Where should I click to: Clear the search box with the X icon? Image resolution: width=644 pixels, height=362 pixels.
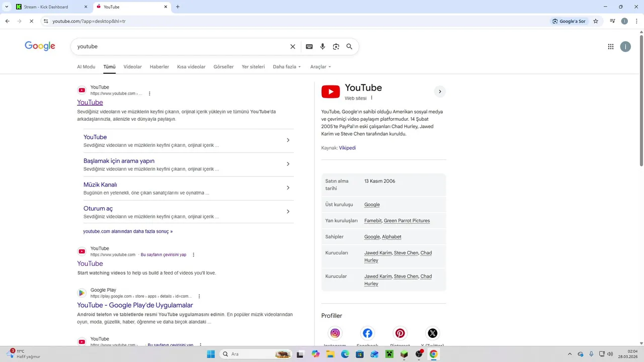pos(293,46)
